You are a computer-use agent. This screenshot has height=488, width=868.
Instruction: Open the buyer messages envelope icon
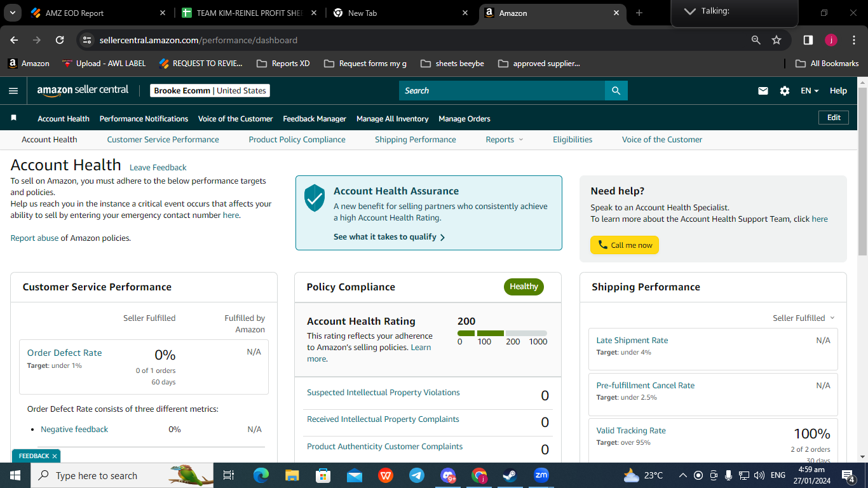[763, 91]
